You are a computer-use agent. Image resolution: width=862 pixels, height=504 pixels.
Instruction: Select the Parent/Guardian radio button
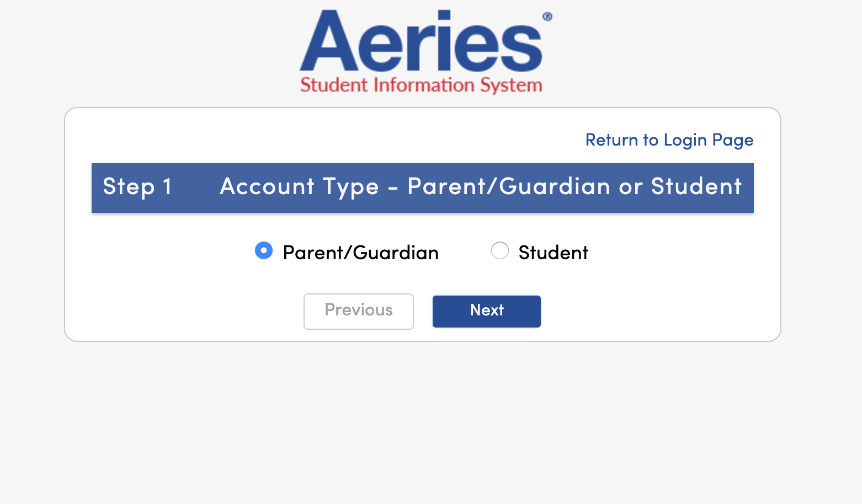pyautogui.click(x=264, y=251)
